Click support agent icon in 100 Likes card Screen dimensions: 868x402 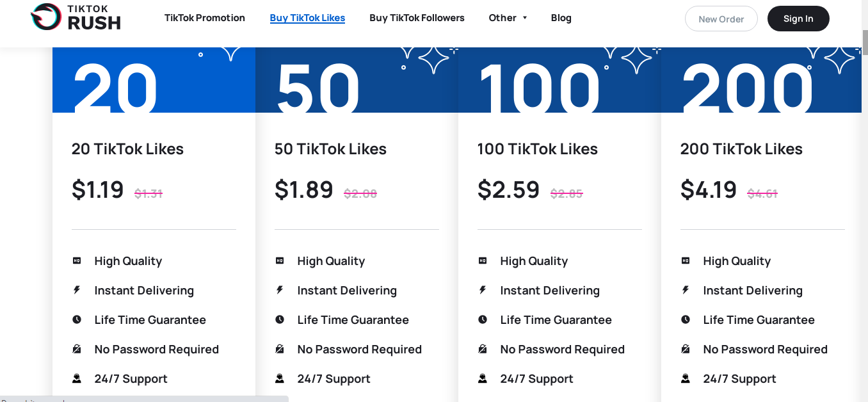(x=483, y=378)
